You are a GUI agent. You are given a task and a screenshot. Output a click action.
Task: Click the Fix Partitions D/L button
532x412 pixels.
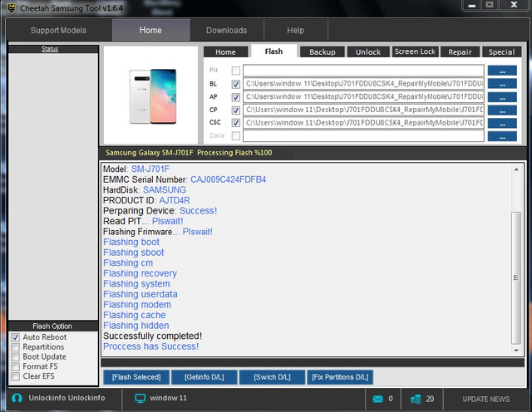click(x=340, y=377)
